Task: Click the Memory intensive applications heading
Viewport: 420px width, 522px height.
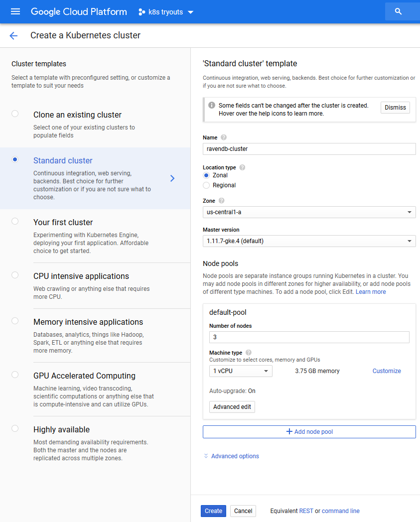Action: coord(88,322)
